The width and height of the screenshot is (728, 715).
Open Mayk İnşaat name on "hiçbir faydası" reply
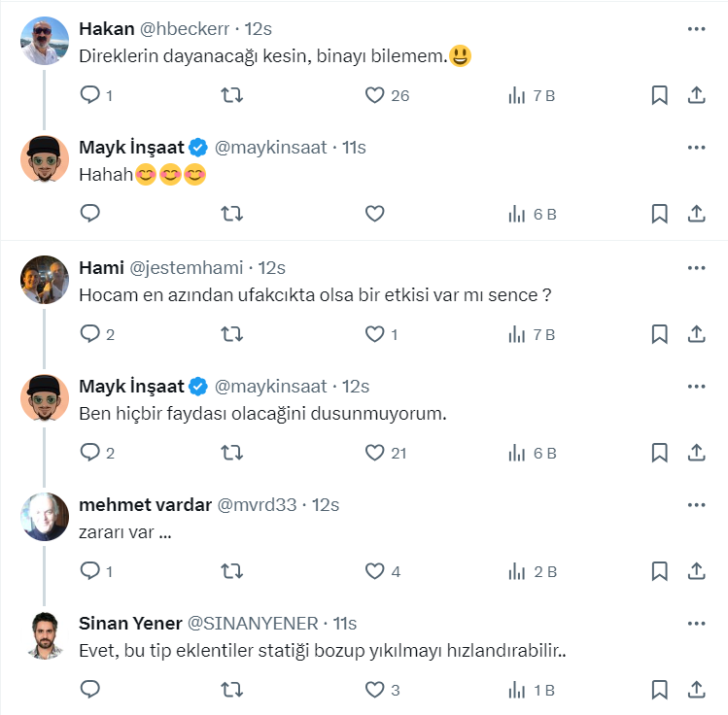click(x=131, y=387)
